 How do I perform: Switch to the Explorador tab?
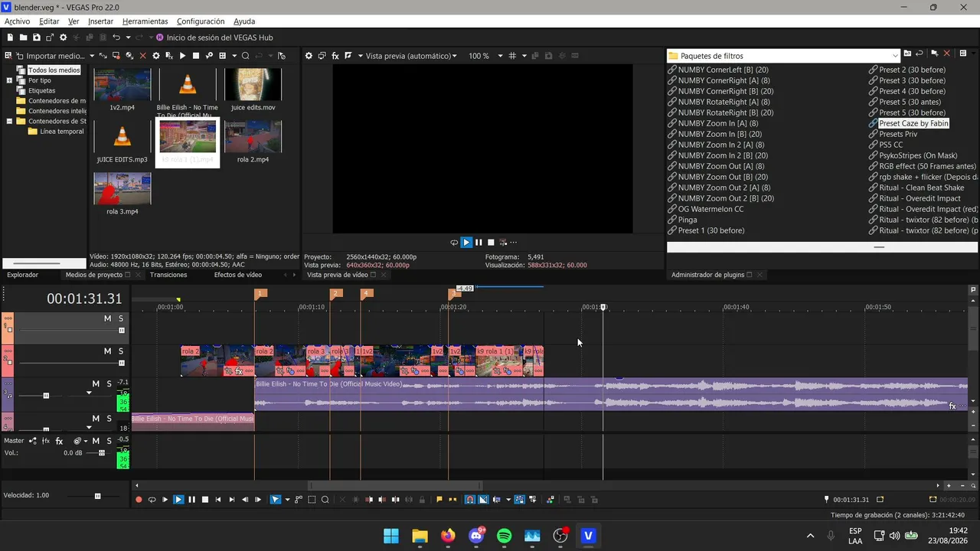tap(22, 275)
